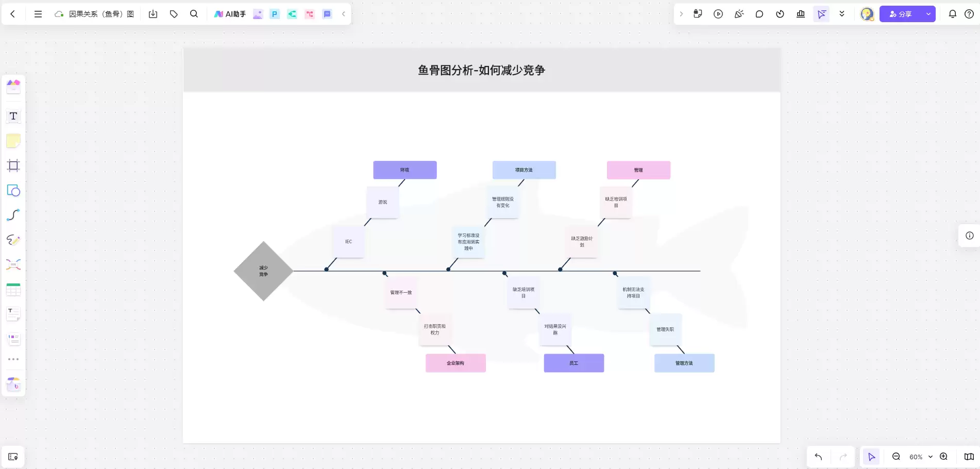Open the info panel icon at right edge
Screen dimensions: 980x469
click(x=969, y=236)
